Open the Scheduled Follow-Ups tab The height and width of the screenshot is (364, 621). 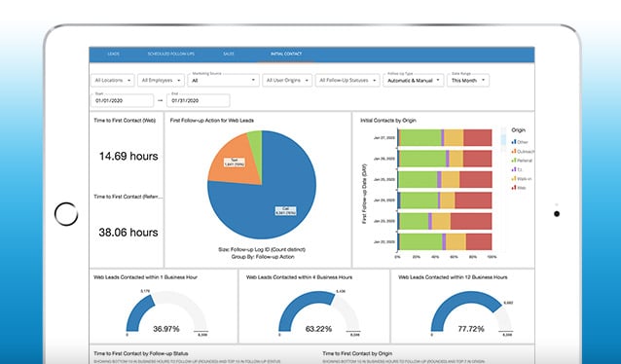170,54
